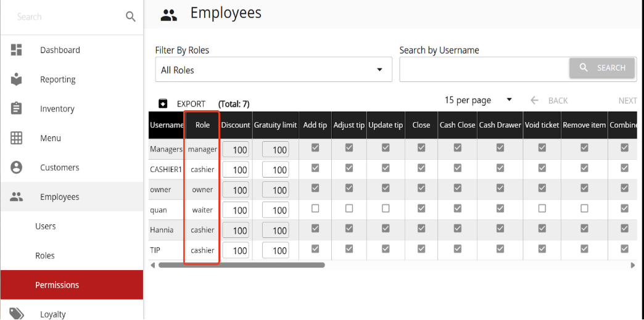Open the Filter By Roles dropdown

pos(273,70)
